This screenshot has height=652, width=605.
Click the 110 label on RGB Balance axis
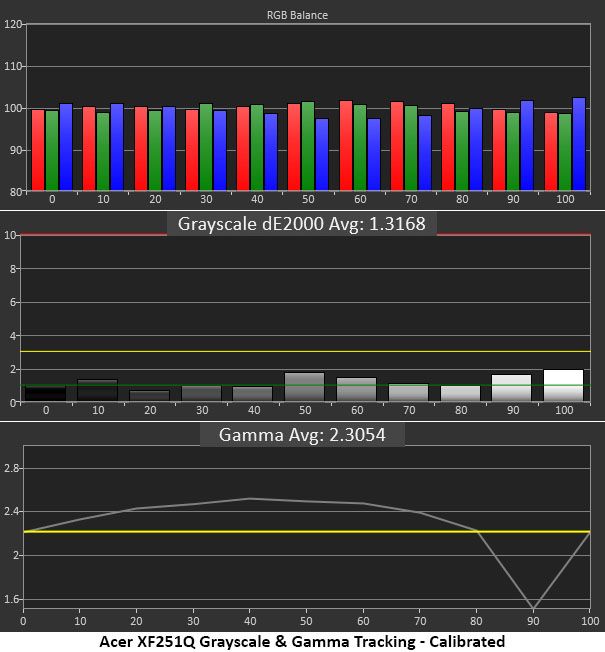click(13, 66)
